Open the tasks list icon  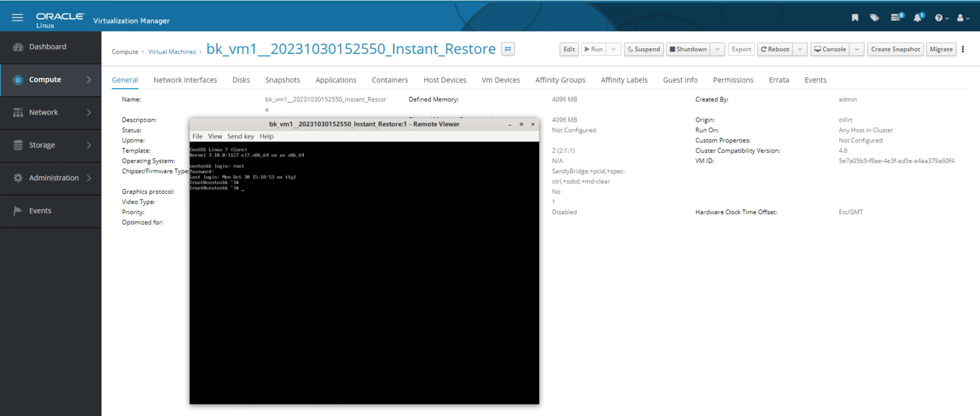point(897,17)
